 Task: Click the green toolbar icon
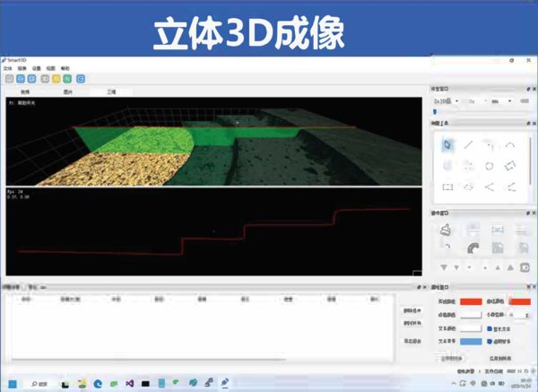click(x=67, y=79)
